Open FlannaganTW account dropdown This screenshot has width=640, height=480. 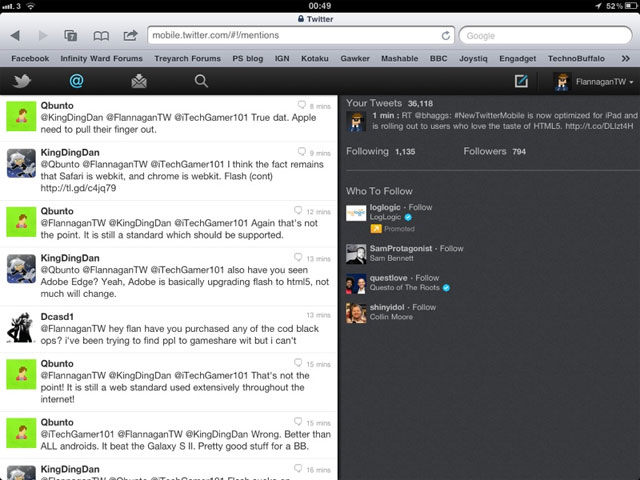point(593,82)
